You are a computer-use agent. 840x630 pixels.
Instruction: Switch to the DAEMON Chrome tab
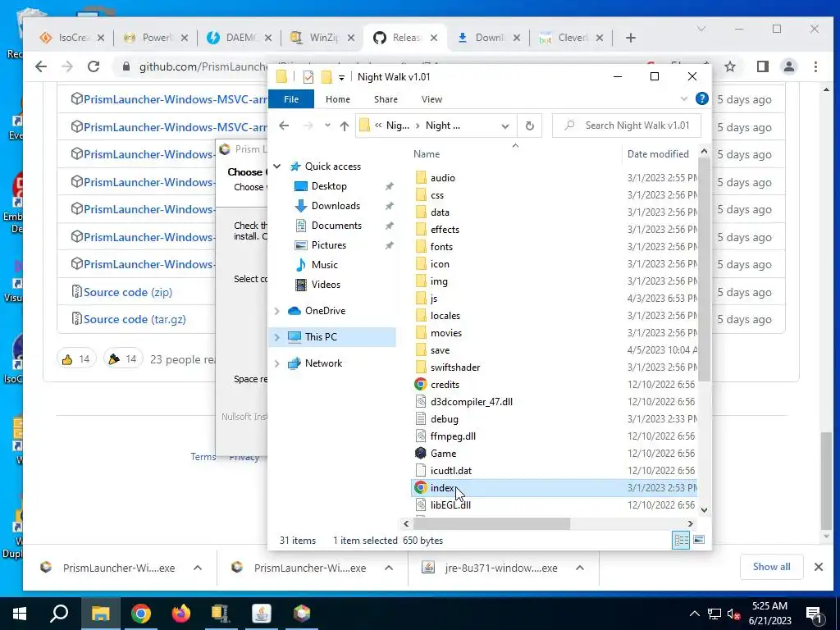tap(239, 38)
